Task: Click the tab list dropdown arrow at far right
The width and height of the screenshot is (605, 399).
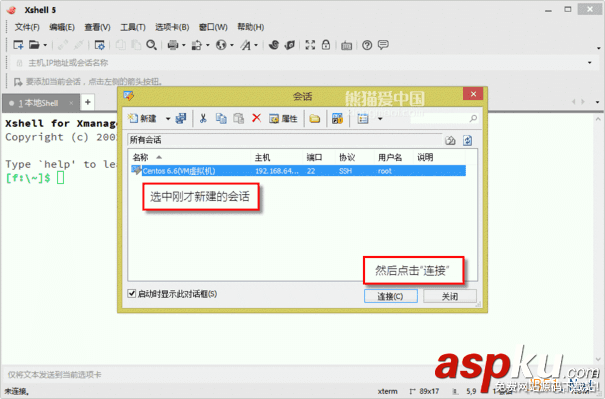Action: pos(597,102)
